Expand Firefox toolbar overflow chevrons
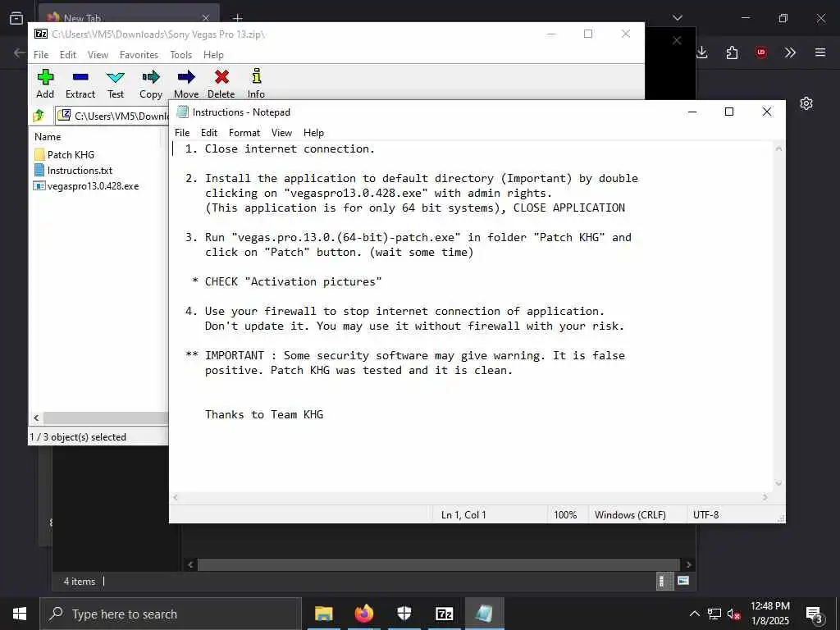 [790, 52]
